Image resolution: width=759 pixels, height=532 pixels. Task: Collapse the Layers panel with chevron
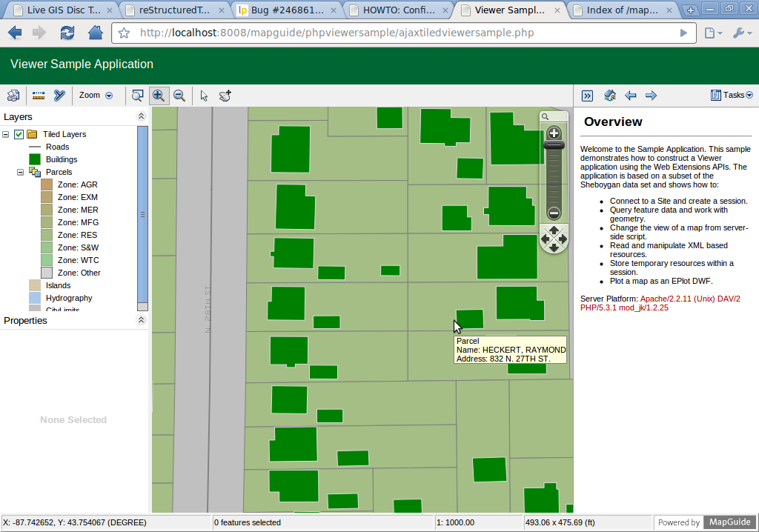[x=142, y=117]
